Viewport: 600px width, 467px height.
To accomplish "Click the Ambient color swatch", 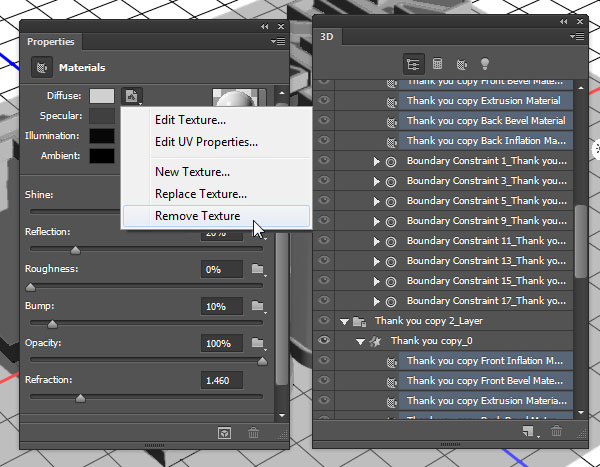I will point(102,156).
